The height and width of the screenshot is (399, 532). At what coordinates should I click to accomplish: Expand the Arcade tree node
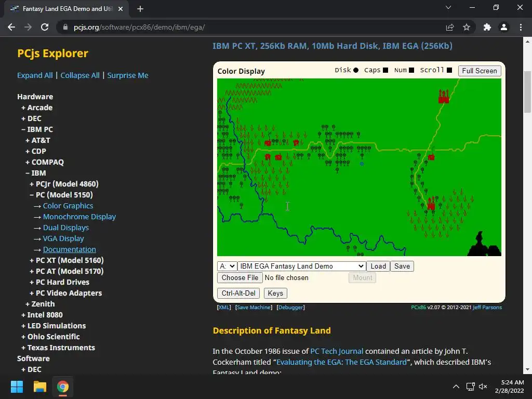(x=37, y=108)
